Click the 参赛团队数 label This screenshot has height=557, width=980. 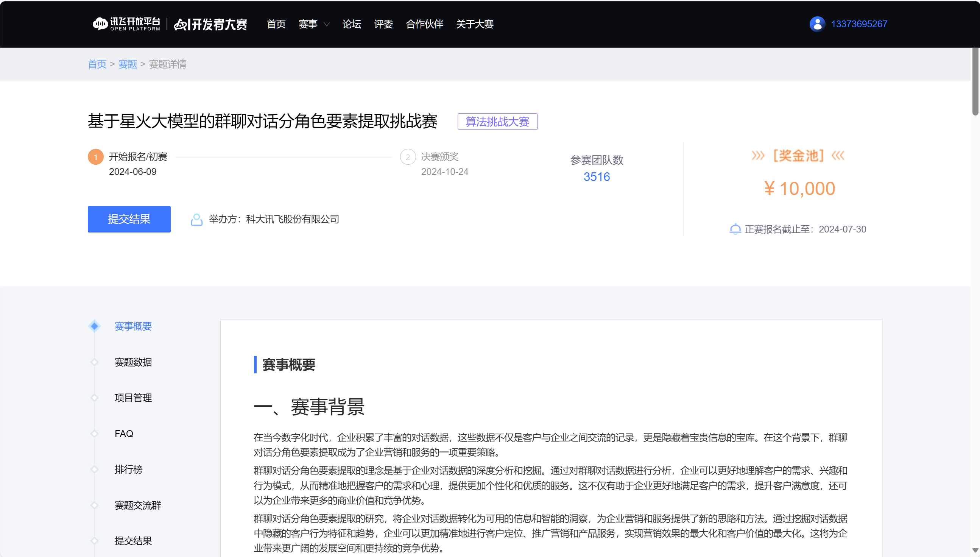597,160
